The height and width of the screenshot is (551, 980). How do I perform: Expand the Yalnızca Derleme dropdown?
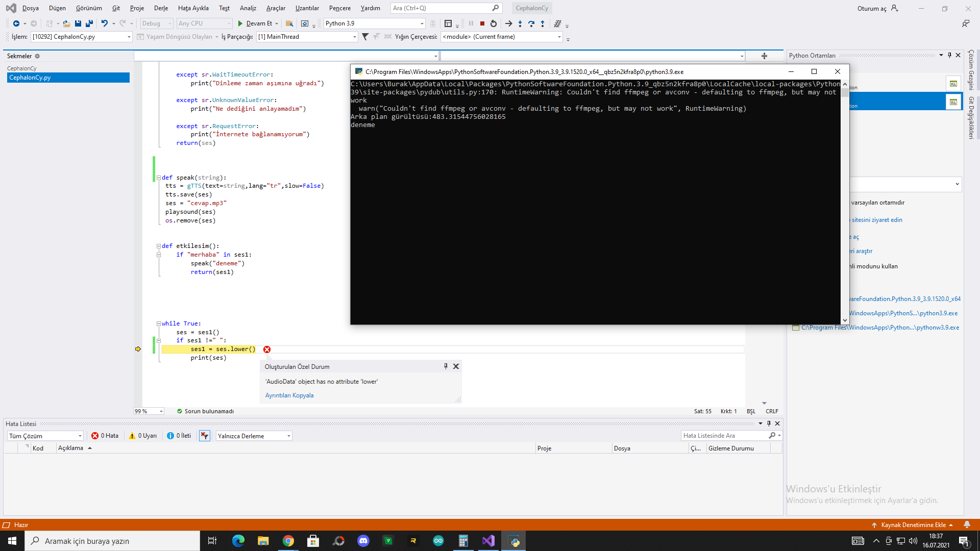click(288, 436)
